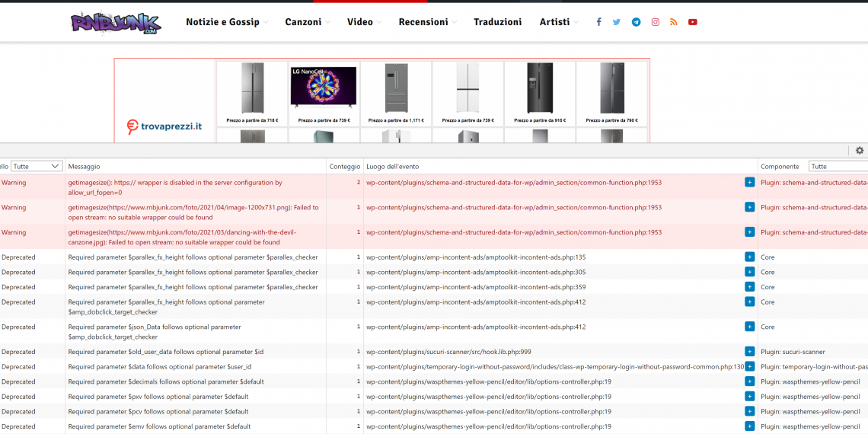This screenshot has width=868, height=434.
Task: Expand the Notizie e Gossip menu
Action: click(226, 22)
